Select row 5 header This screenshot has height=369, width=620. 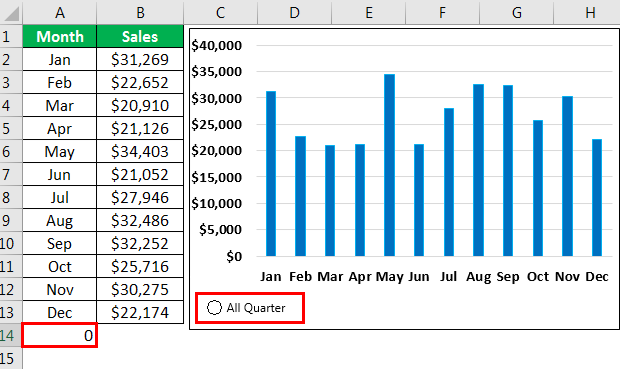point(11,128)
